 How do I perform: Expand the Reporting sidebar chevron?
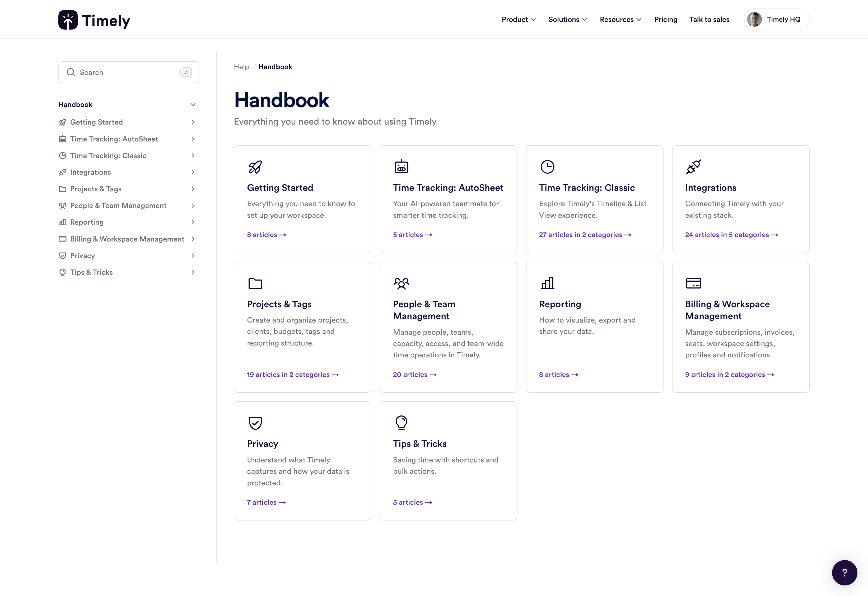[x=193, y=222]
